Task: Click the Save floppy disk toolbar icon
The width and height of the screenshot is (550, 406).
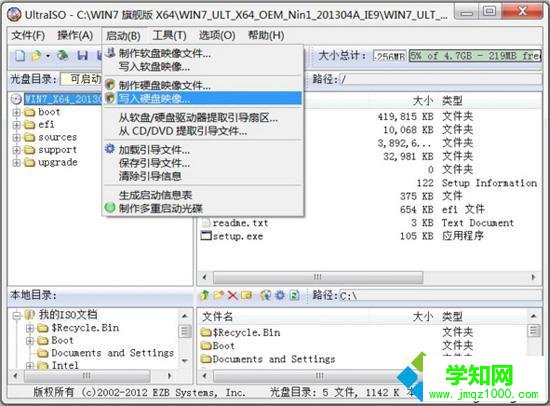Action: pyautogui.click(x=82, y=55)
